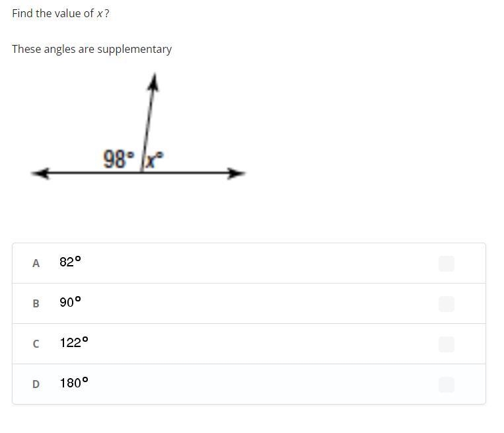Select the letter B option label
504x433 pixels.
click(36, 303)
